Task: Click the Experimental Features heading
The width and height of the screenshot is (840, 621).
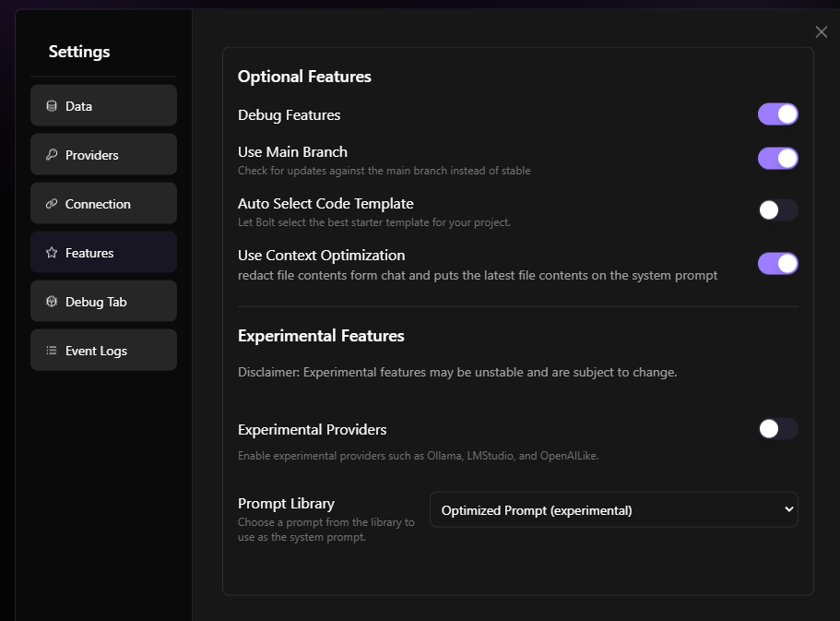Action: [x=321, y=336]
